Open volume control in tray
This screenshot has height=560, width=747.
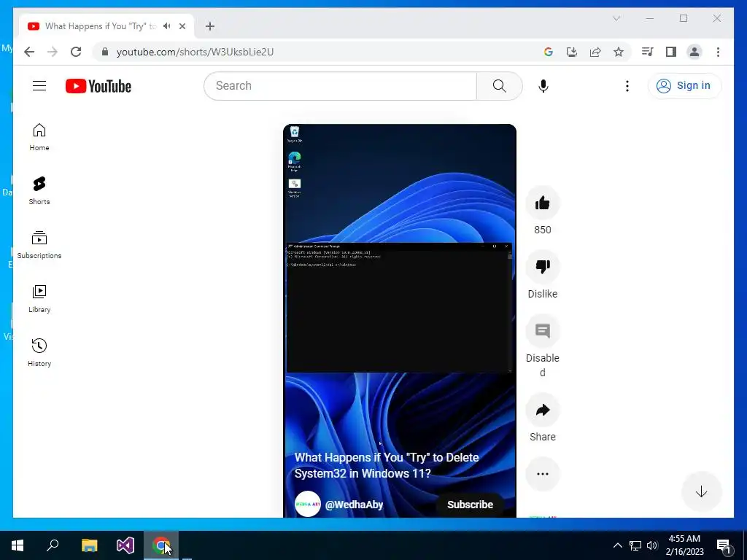652,545
